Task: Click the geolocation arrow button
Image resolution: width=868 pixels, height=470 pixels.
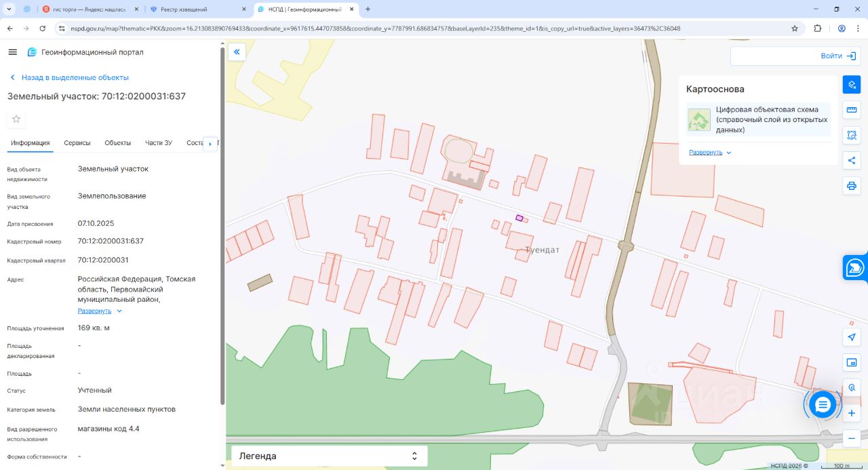Action: coord(852,337)
